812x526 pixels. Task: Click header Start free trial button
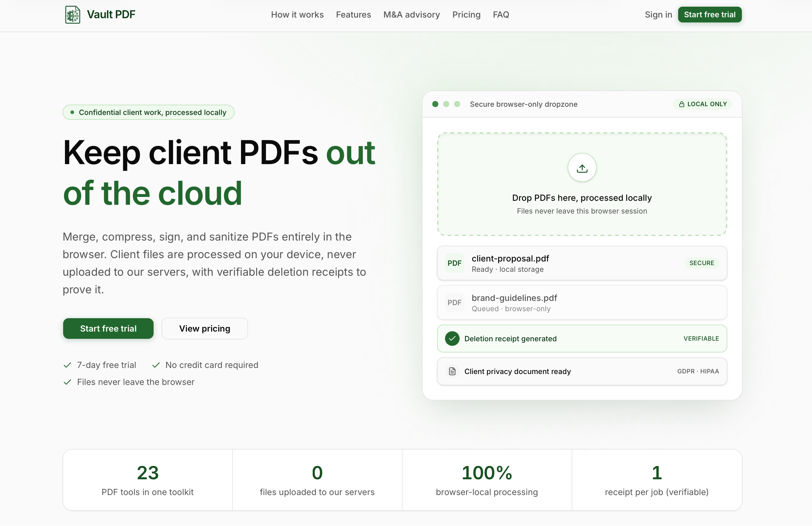(x=709, y=15)
